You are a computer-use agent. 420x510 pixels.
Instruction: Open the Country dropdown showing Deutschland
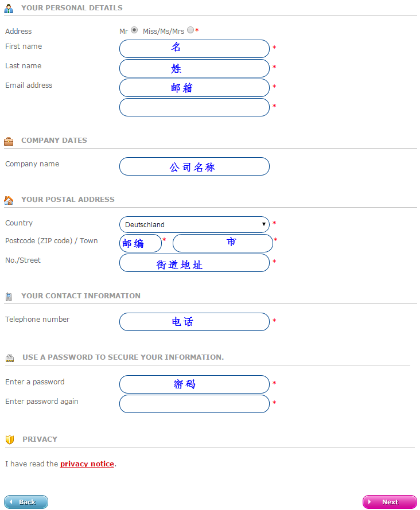195,225
